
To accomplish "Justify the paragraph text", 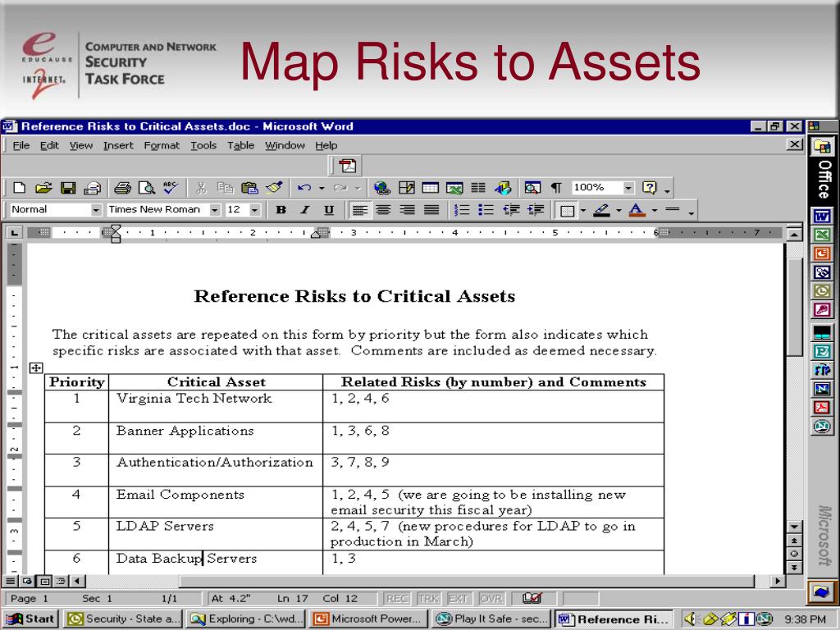I will click(431, 210).
